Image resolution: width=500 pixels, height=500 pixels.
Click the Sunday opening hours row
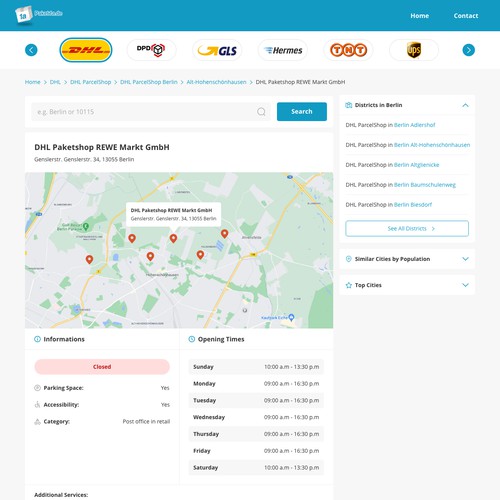click(x=256, y=367)
